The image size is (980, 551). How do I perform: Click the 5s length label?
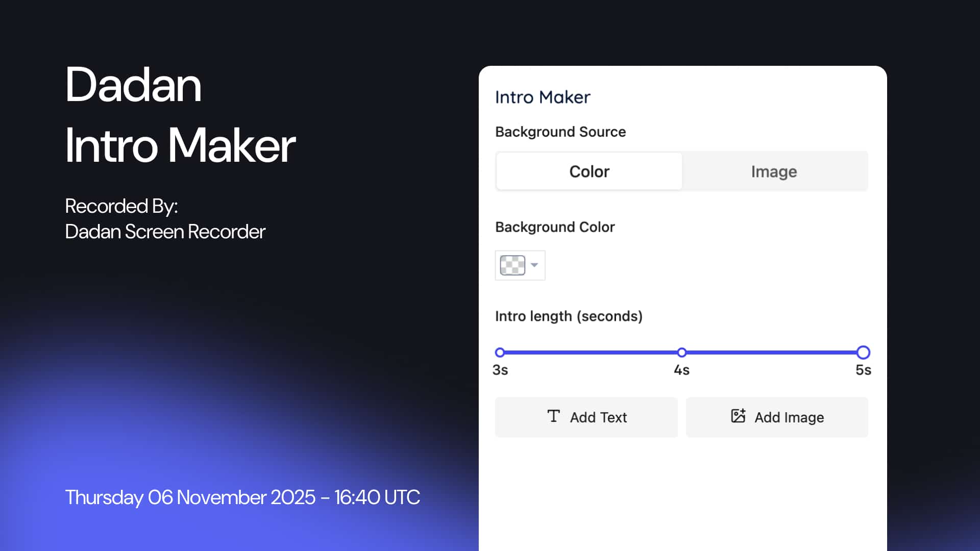863,370
